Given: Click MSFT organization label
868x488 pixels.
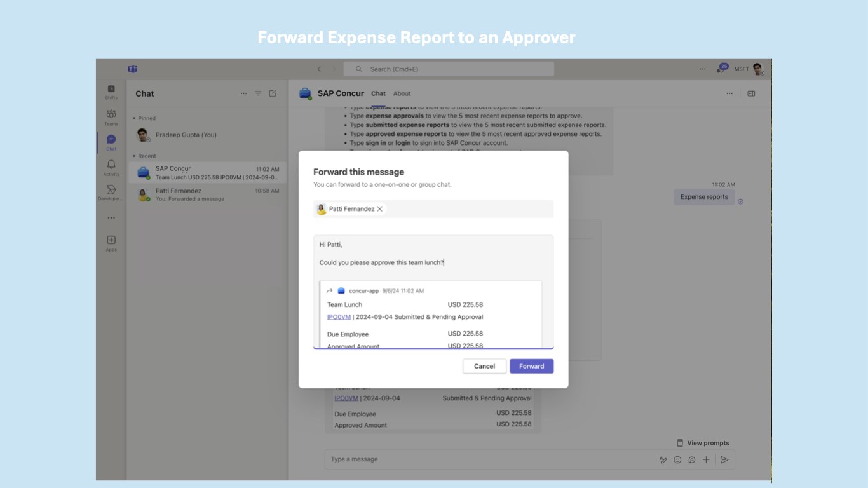Looking at the screenshot, I should [742, 69].
